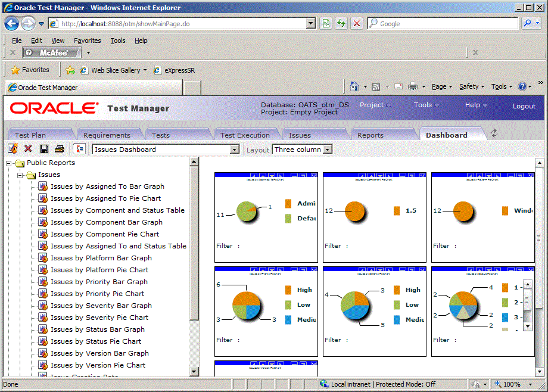
Task: Move the Status Pie Chart panel down
Action: point(488,269)
